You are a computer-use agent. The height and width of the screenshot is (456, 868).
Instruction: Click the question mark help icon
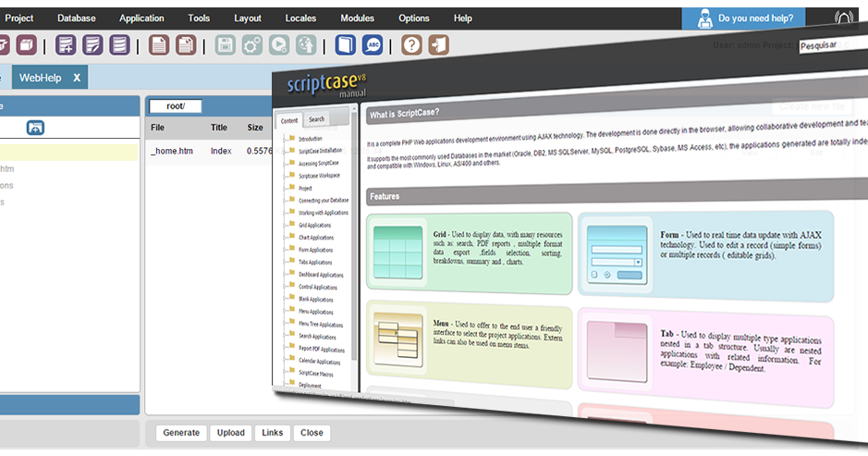[411, 45]
